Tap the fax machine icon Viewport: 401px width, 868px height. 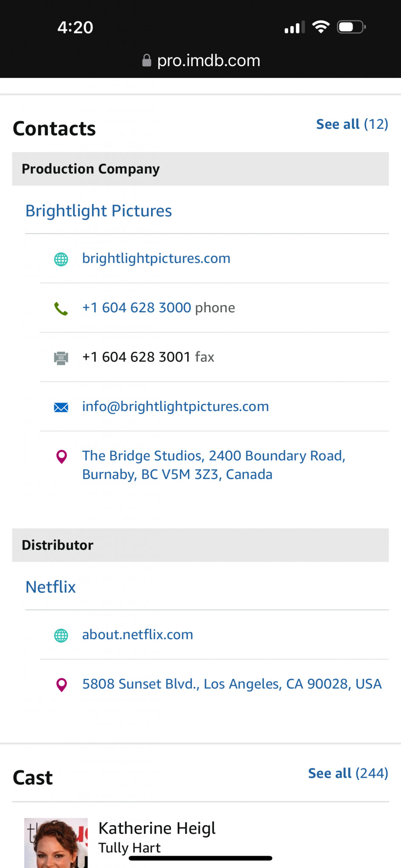coord(61,358)
